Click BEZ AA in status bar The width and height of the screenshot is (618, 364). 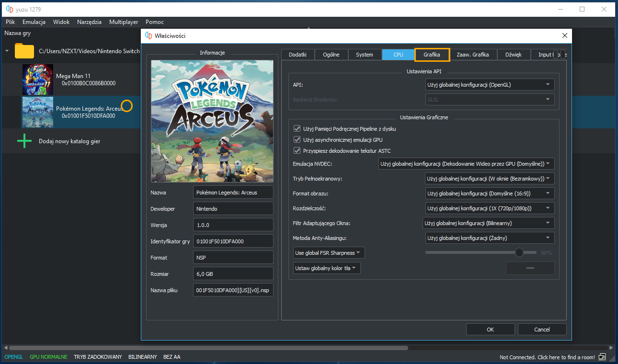(172, 357)
